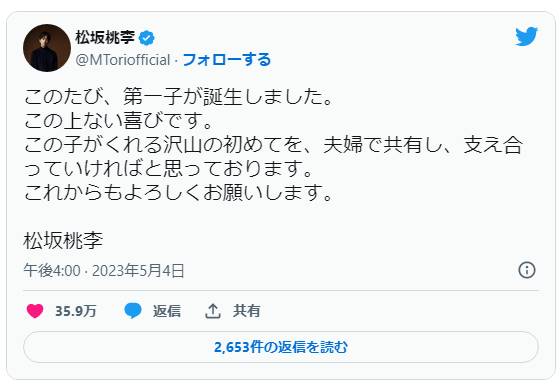560x390 pixels.
Task: Click the 返信 reply label
Action: (167, 311)
